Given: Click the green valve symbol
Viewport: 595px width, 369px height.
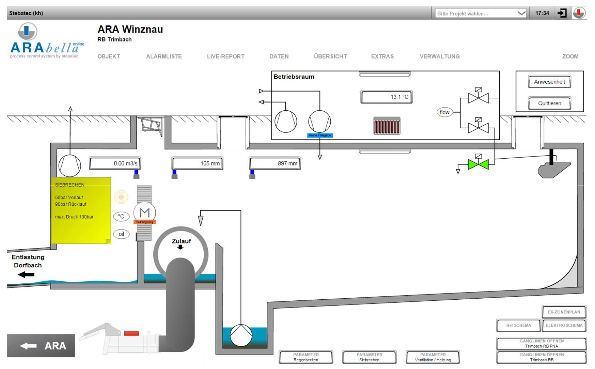Looking at the screenshot, I should pos(478,164).
